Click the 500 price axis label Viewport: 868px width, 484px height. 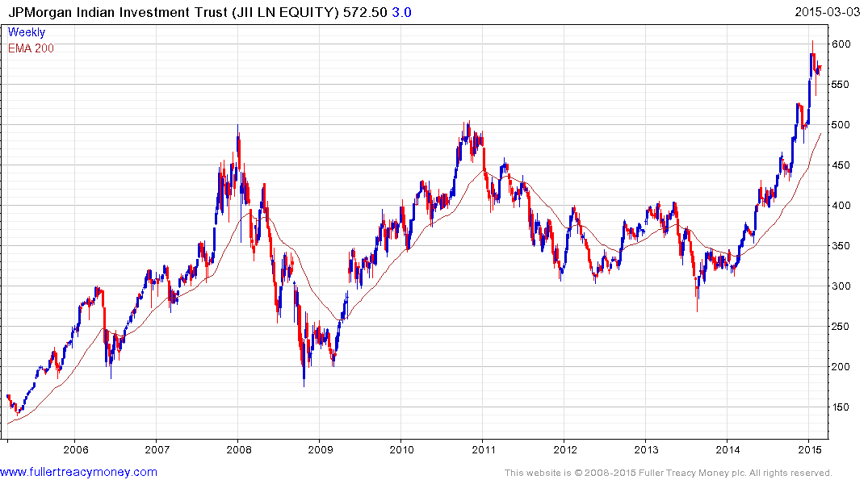(x=841, y=125)
